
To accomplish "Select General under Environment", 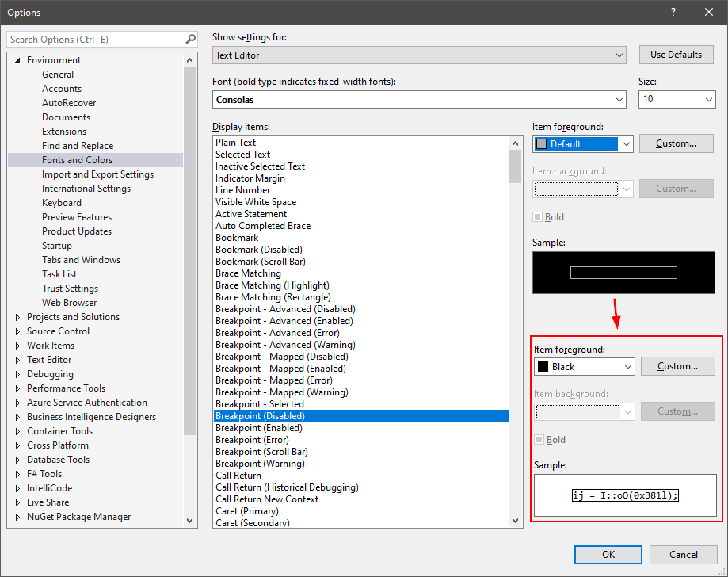I will point(58,75).
